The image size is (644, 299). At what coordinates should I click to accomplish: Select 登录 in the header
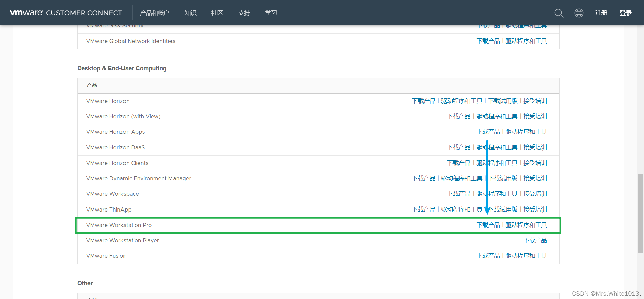626,13
